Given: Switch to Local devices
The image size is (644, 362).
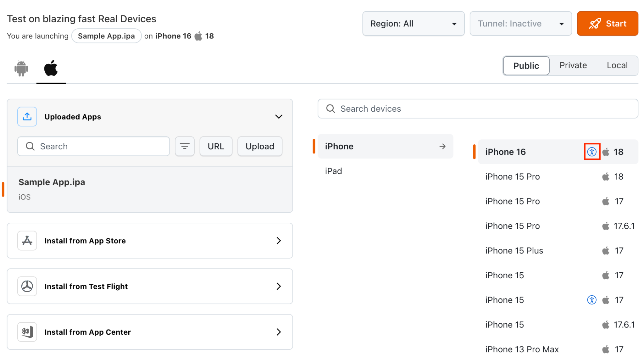Looking at the screenshot, I should pos(617,65).
